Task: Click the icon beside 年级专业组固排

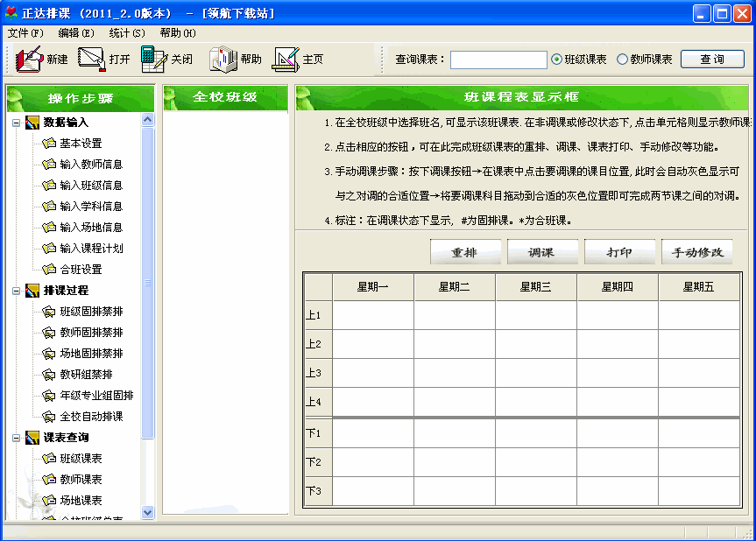Action: coord(49,396)
